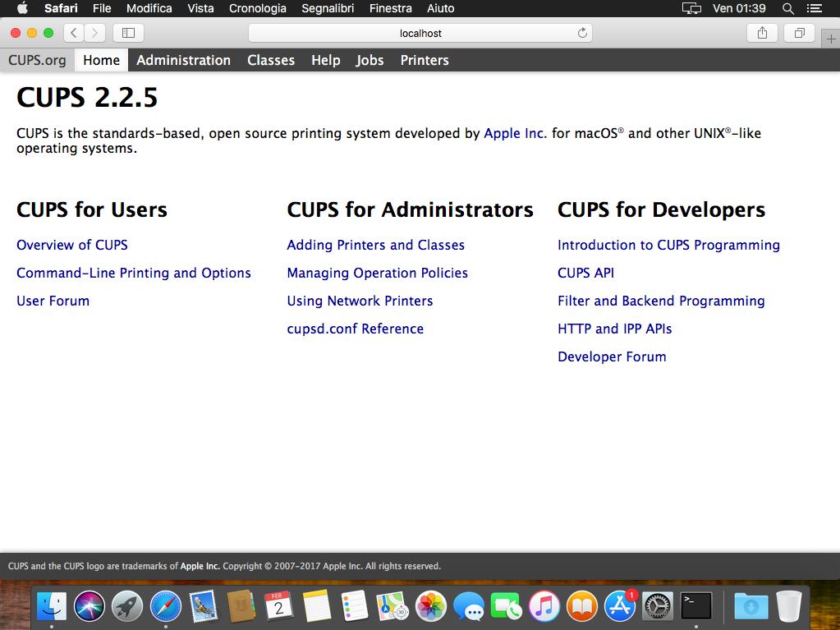Click the Safari back navigation arrow
The width and height of the screenshot is (840, 630).
75,33
